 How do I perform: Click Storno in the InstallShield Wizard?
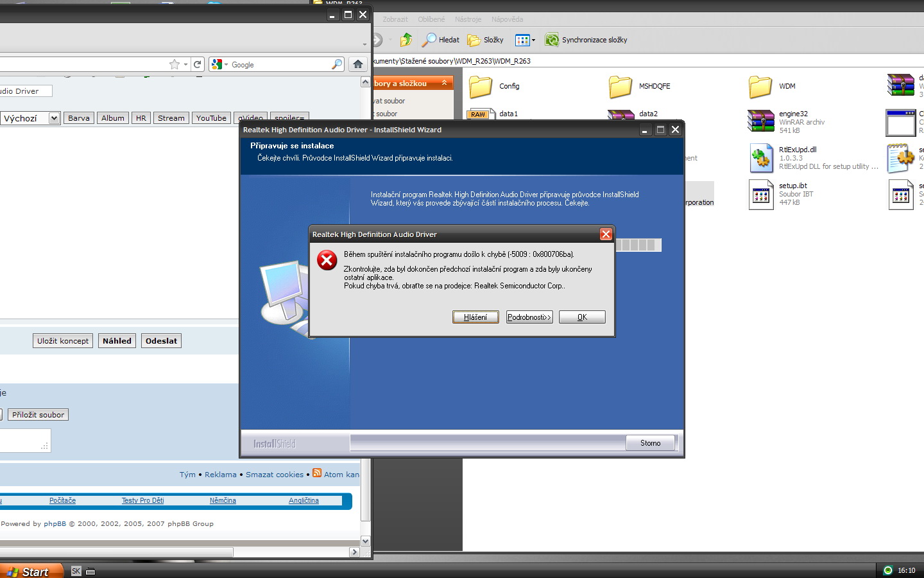coord(650,443)
